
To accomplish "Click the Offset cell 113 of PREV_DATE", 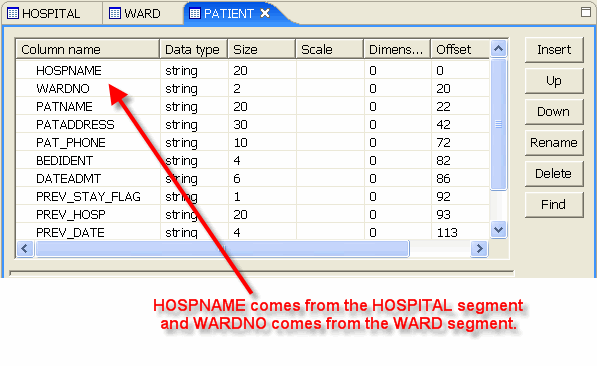I will coord(460,232).
